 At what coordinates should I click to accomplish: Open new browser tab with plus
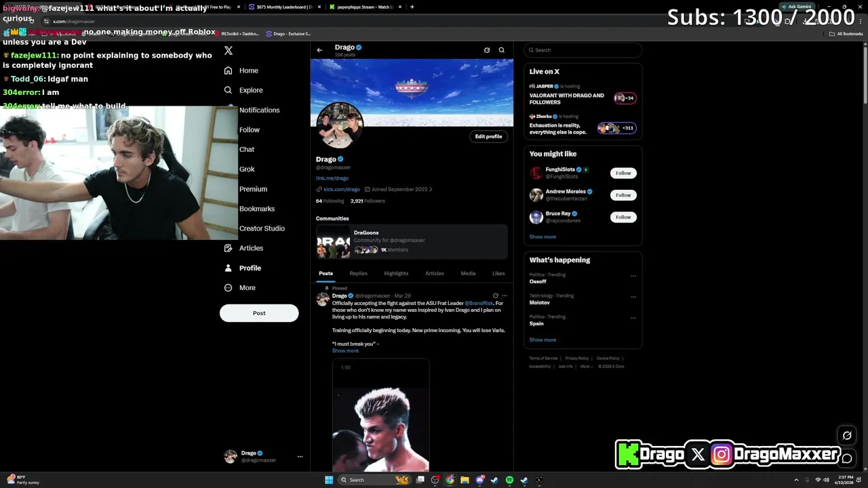point(412,7)
